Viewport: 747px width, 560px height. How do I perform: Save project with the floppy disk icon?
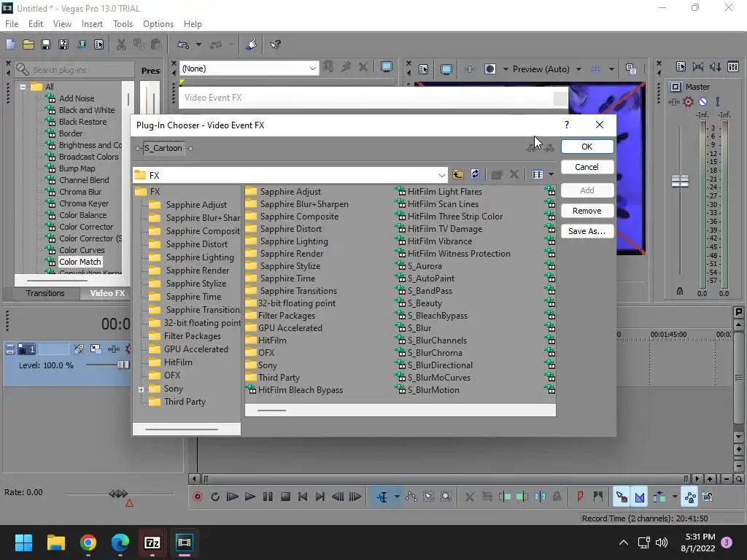pyautogui.click(x=46, y=44)
